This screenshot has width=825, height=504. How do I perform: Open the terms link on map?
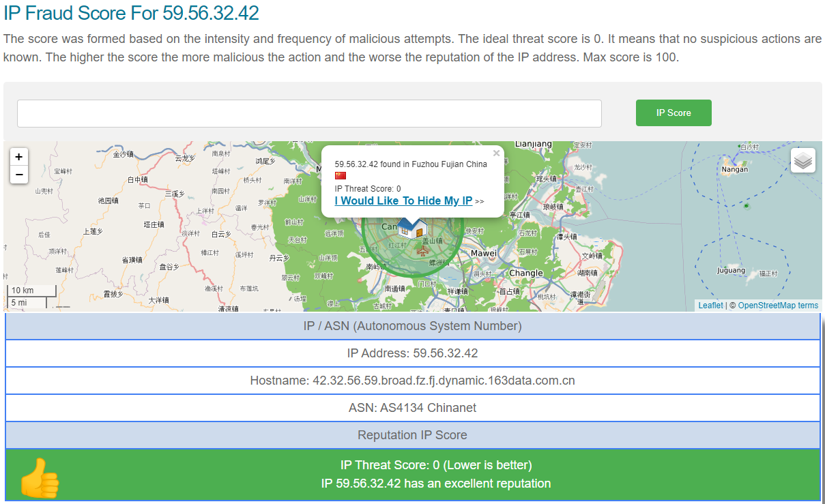click(808, 306)
